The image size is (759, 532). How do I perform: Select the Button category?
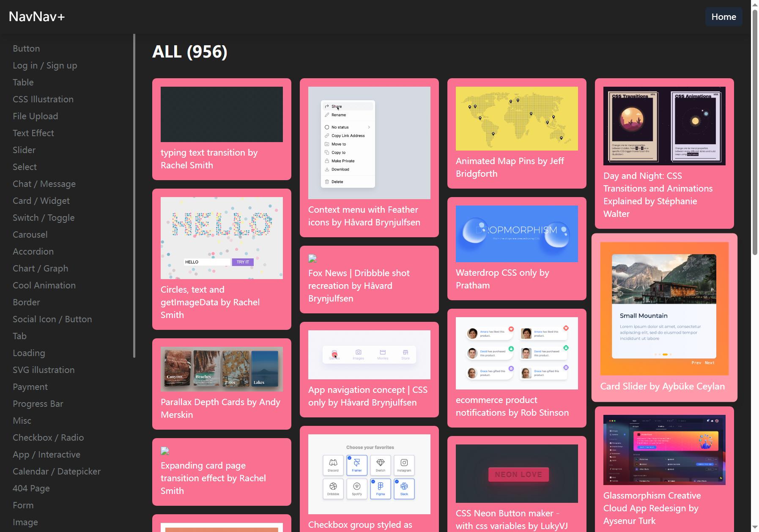[26, 49]
